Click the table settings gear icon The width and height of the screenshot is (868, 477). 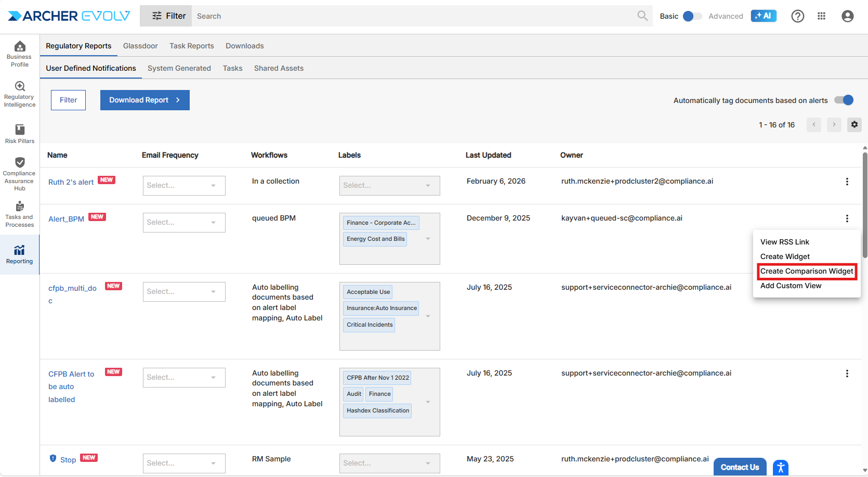[854, 125]
